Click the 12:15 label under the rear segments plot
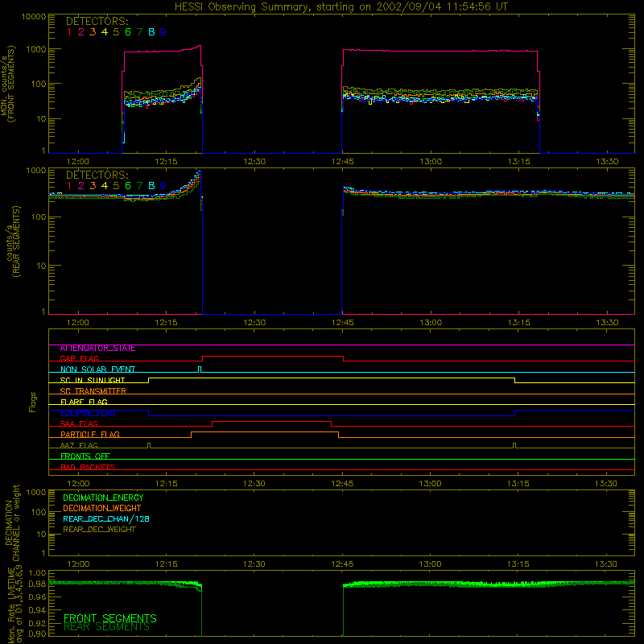644x644 pixels. 166,323
